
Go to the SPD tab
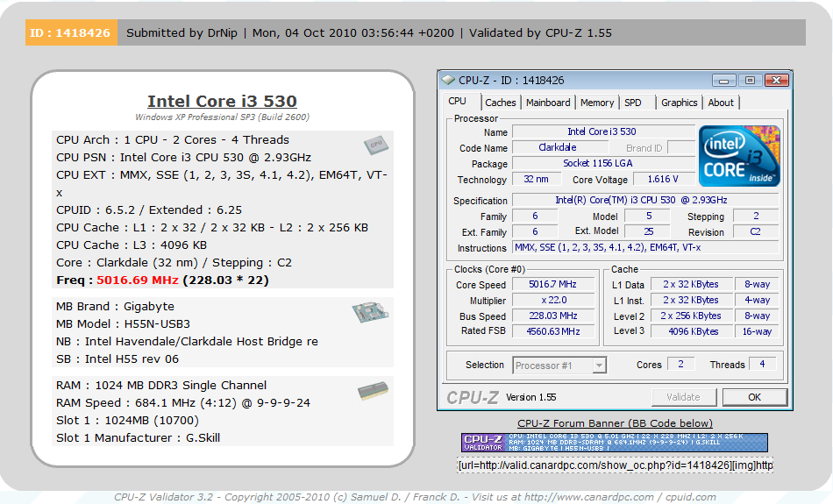633,103
